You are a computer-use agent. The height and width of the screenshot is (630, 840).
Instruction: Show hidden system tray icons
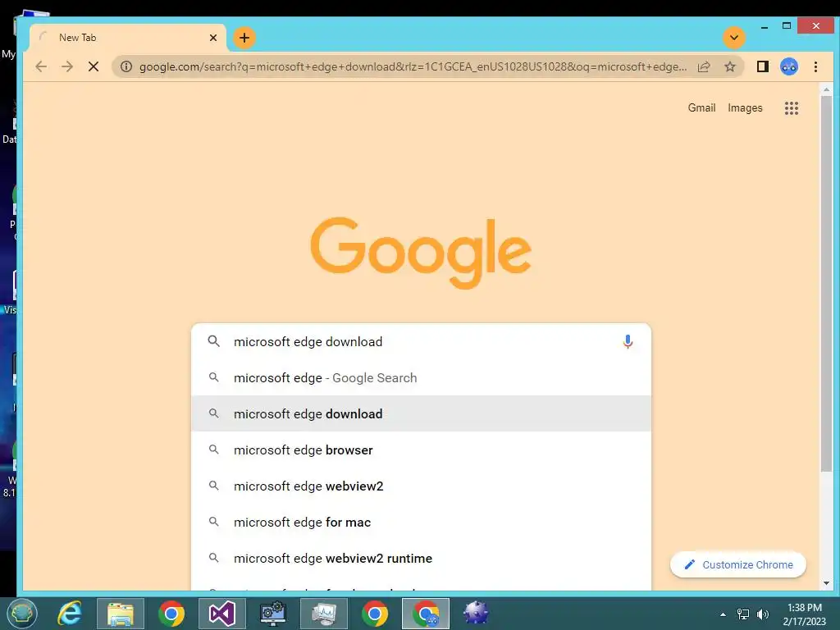pos(723,614)
